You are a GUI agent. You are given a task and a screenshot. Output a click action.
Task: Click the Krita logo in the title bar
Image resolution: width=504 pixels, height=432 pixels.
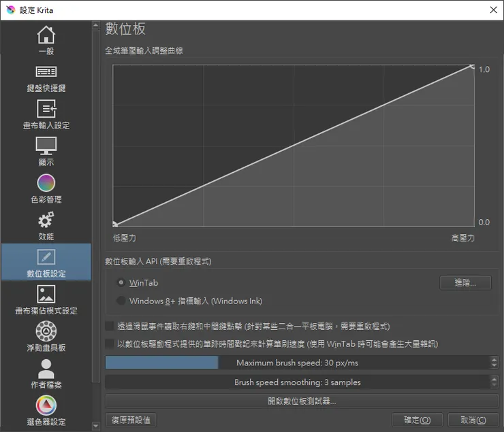pyautogui.click(x=11, y=10)
